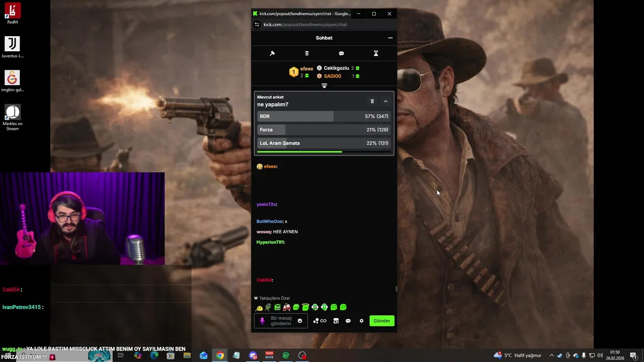Open the pinned message pin icon

click(x=272, y=53)
